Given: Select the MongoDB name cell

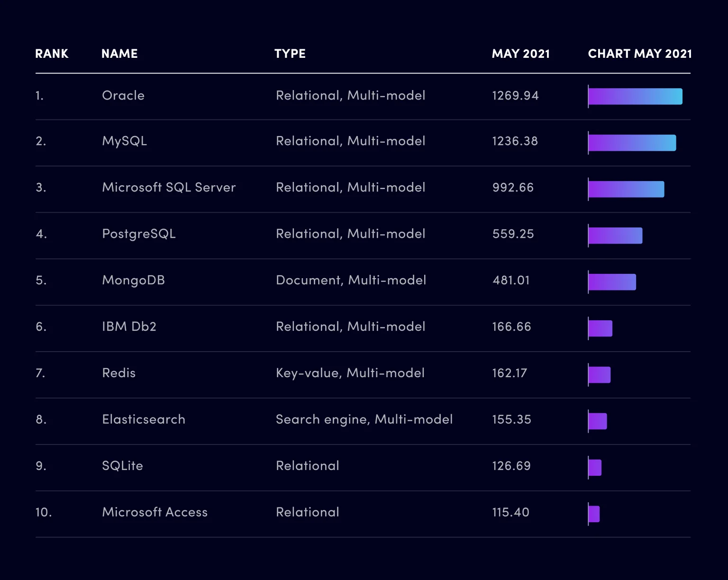Looking at the screenshot, I should pos(134,281).
